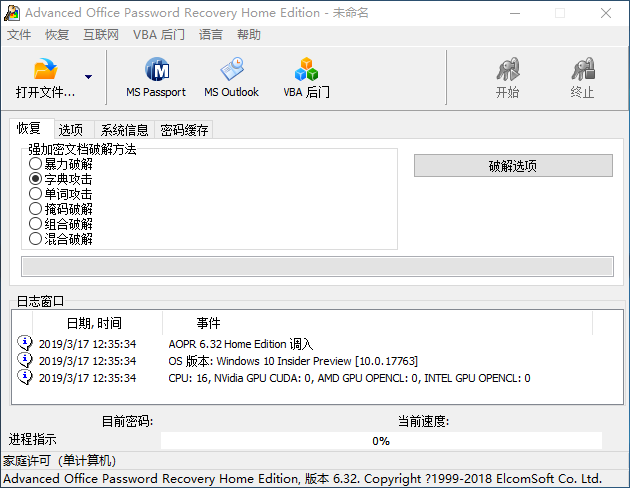
Task: Click the 事件 column header
Action: click(x=377, y=323)
